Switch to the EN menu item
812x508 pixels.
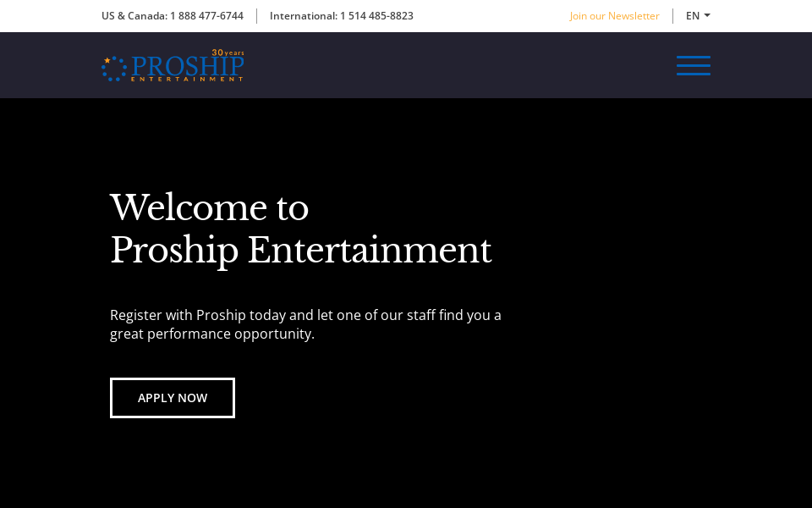tap(691, 15)
